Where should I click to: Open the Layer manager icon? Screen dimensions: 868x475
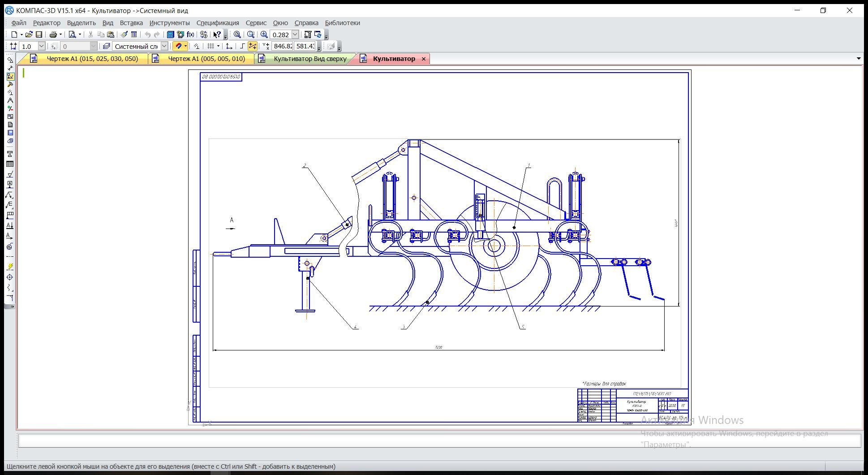(x=106, y=46)
